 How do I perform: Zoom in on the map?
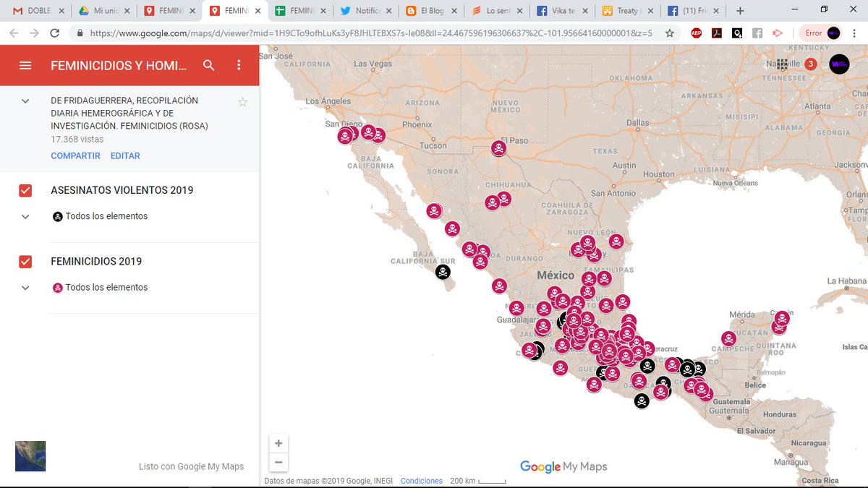tap(278, 443)
